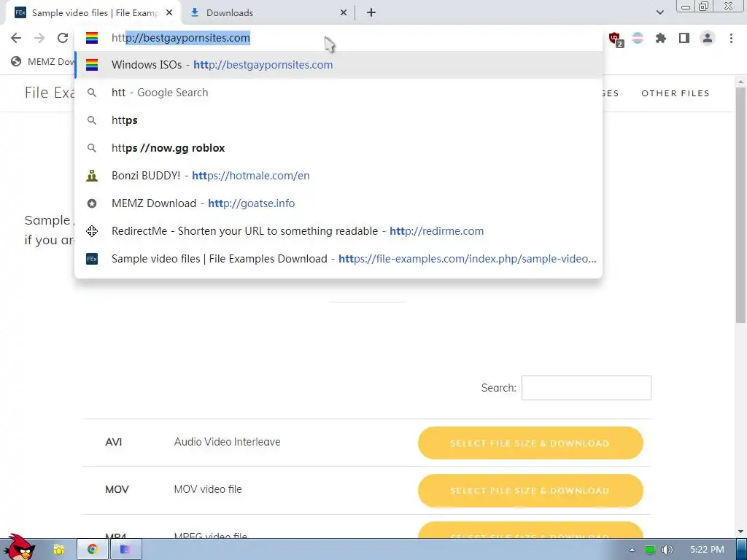Screen dimensions: 747x560
Task: Click the 'Audio Video Interleave' description
Action: point(228,442)
